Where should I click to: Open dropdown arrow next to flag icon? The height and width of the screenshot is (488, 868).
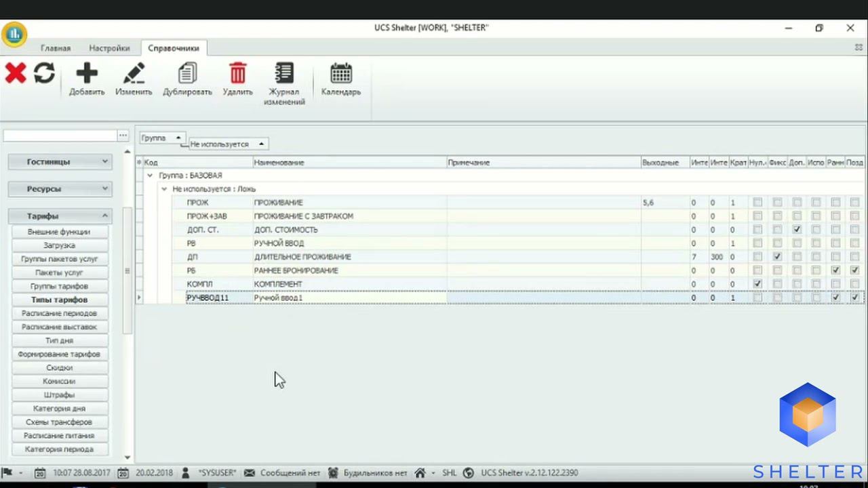point(20,473)
